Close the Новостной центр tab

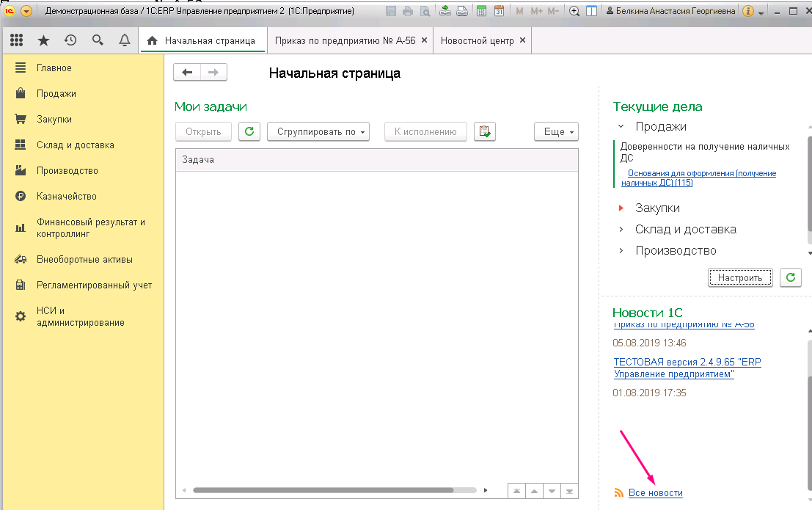(522, 40)
